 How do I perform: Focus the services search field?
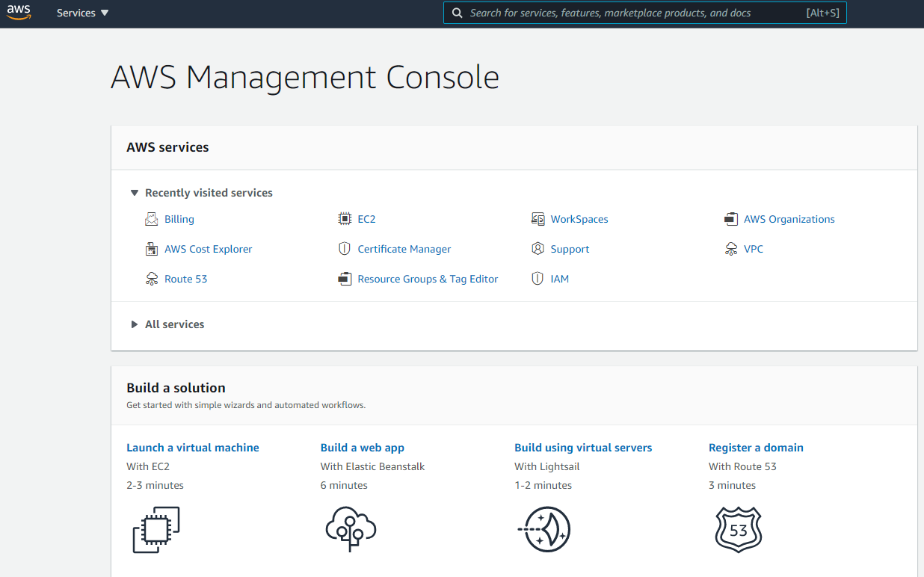pyautogui.click(x=635, y=13)
